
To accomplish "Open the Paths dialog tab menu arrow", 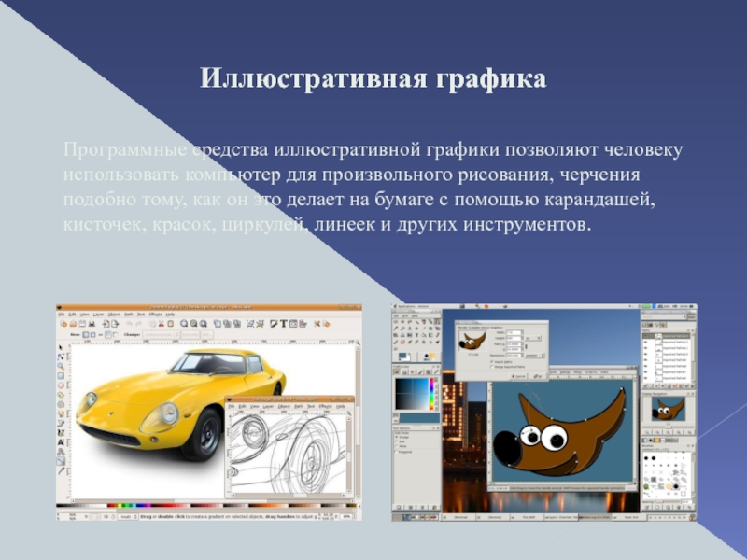I will tap(688, 330).
